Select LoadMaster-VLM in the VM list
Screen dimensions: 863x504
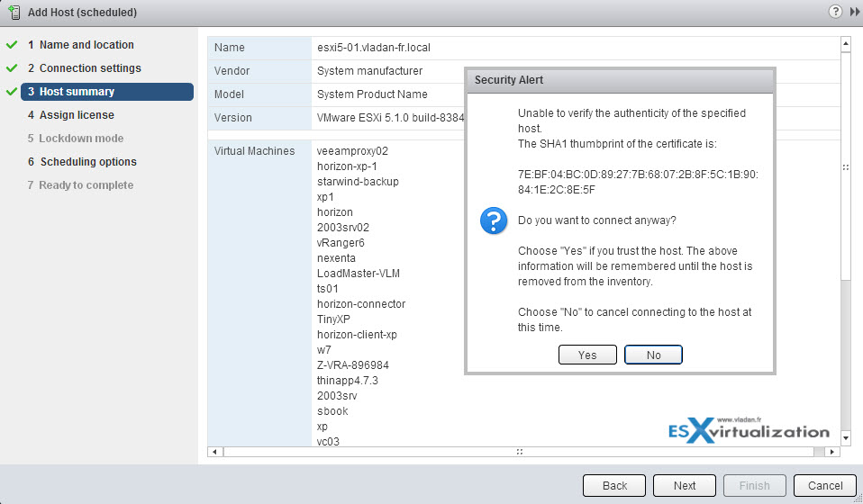click(359, 274)
